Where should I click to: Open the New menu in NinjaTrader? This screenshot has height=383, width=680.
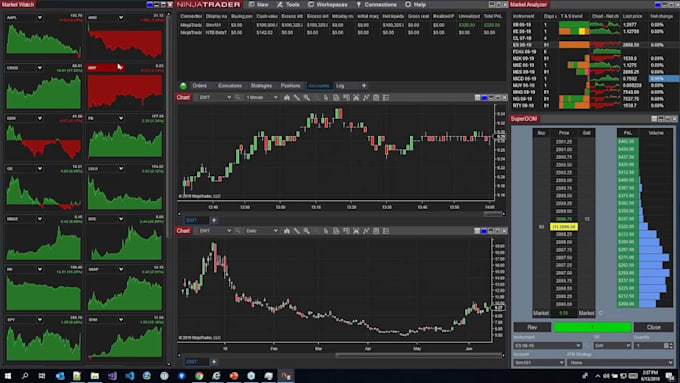point(258,4)
